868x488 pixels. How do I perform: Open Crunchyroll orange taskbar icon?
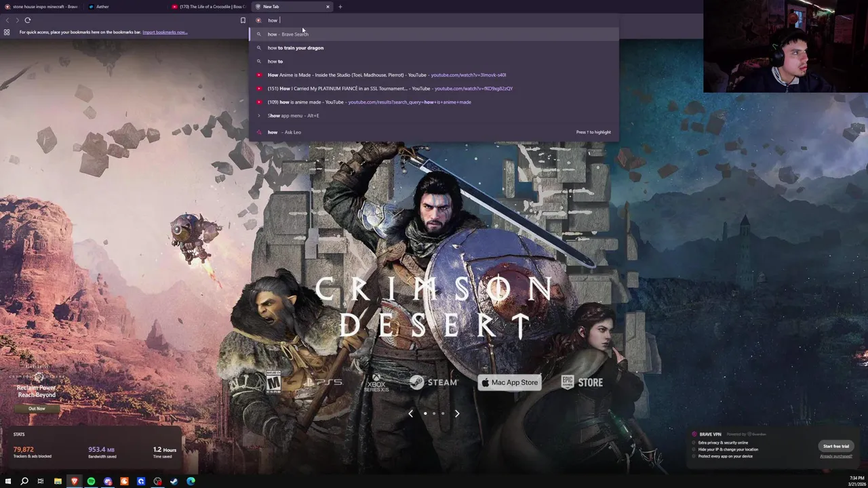point(124,481)
